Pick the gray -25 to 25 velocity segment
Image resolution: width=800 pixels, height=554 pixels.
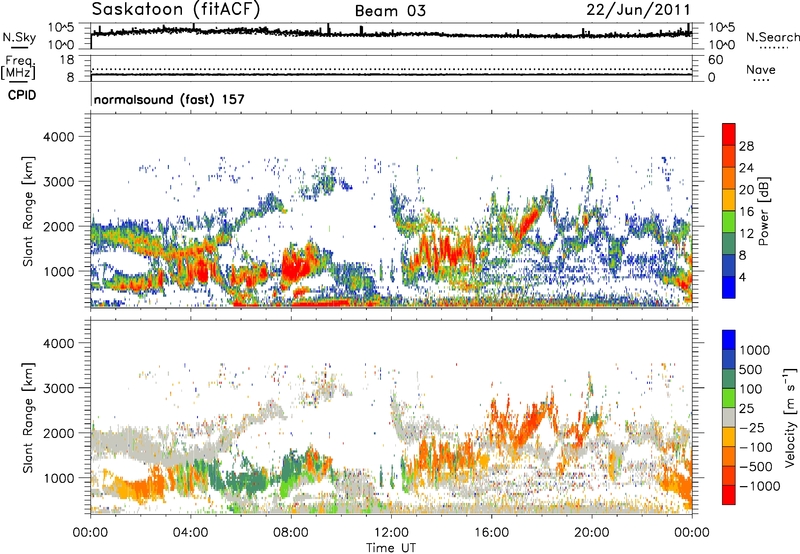[x=729, y=417]
